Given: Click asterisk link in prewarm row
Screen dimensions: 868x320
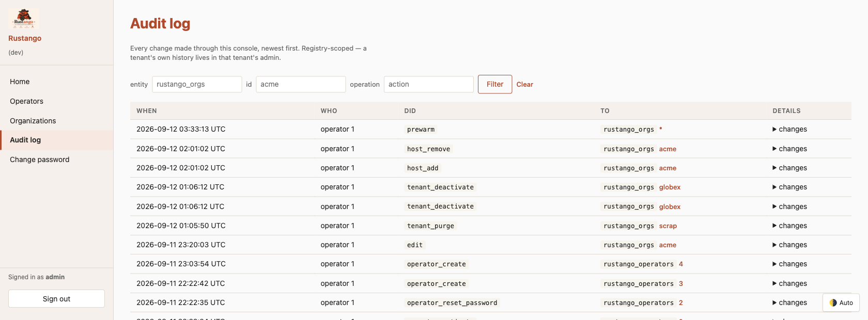Looking at the screenshot, I should (x=660, y=129).
